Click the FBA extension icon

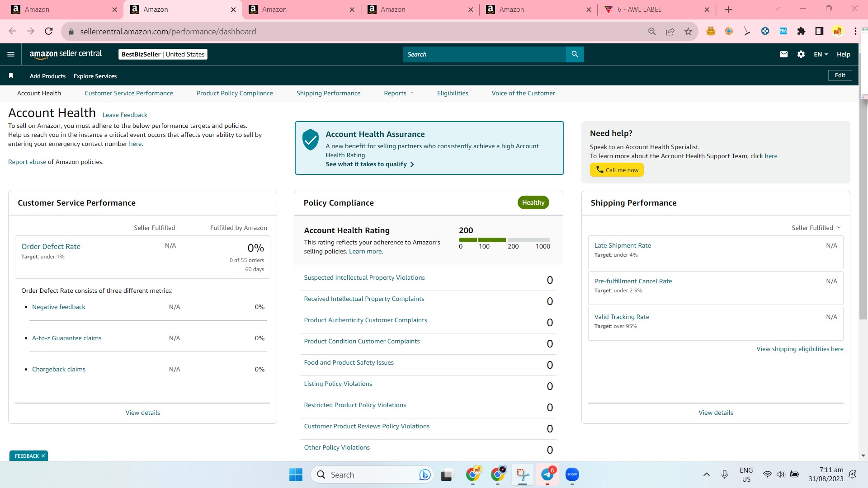pos(783,31)
